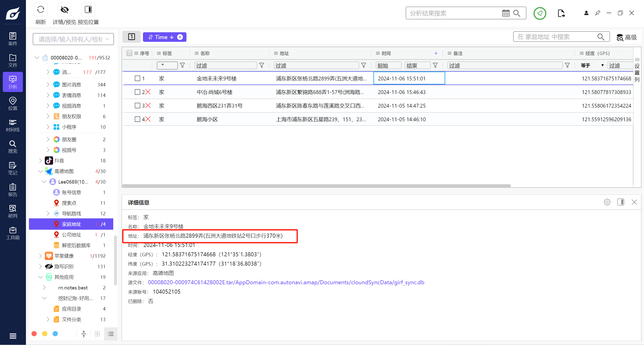644x345 pixels.
Task: Collapse the 高德地图 tree node
Action: coord(40,171)
